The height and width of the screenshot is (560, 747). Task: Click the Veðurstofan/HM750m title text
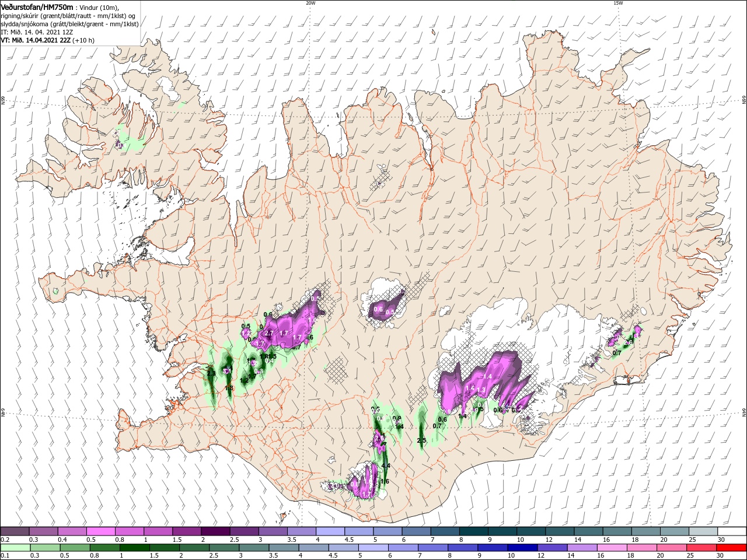pos(37,6)
